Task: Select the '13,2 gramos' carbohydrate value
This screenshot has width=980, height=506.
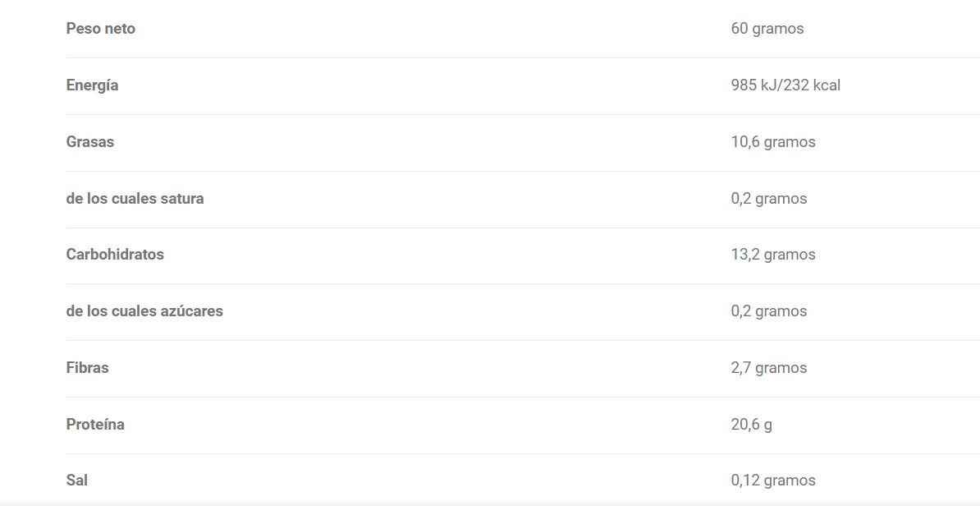Action: [x=773, y=255]
